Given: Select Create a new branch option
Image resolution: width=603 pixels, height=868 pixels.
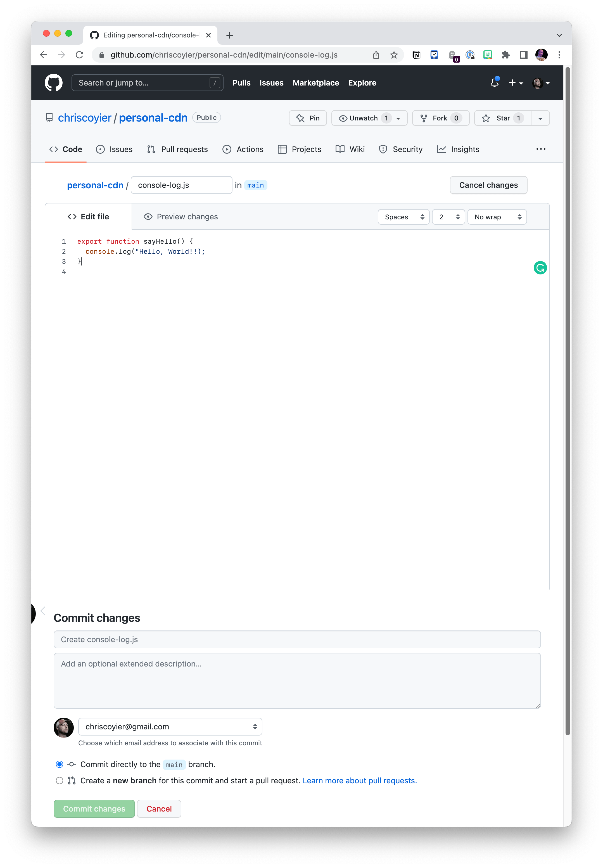Looking at the screenshot, I should (x=59, y=781).
